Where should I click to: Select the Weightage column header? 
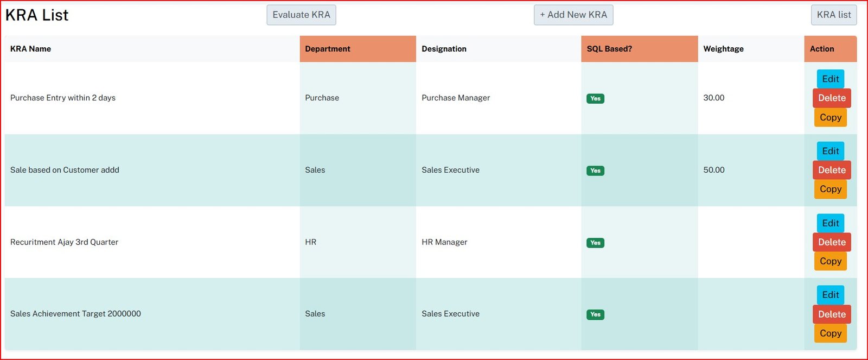[723, 49]
